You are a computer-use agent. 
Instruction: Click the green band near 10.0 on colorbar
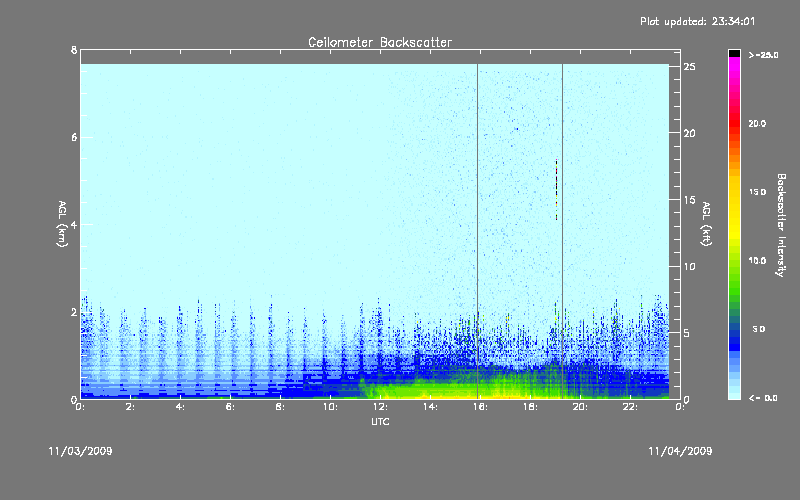[734, 263]
